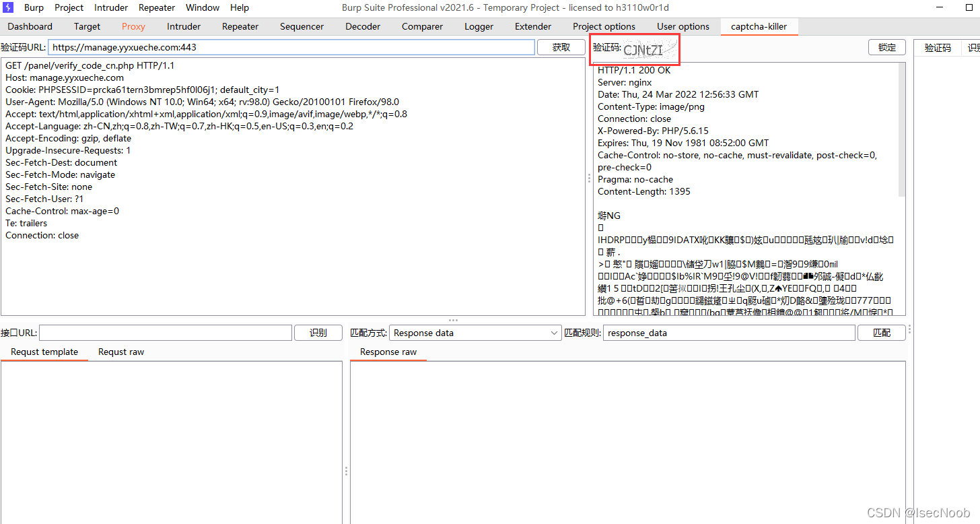This screenshot has width=980, height=524.
Task: Click the 获取 button to fetch captcha
Action: 561,47
